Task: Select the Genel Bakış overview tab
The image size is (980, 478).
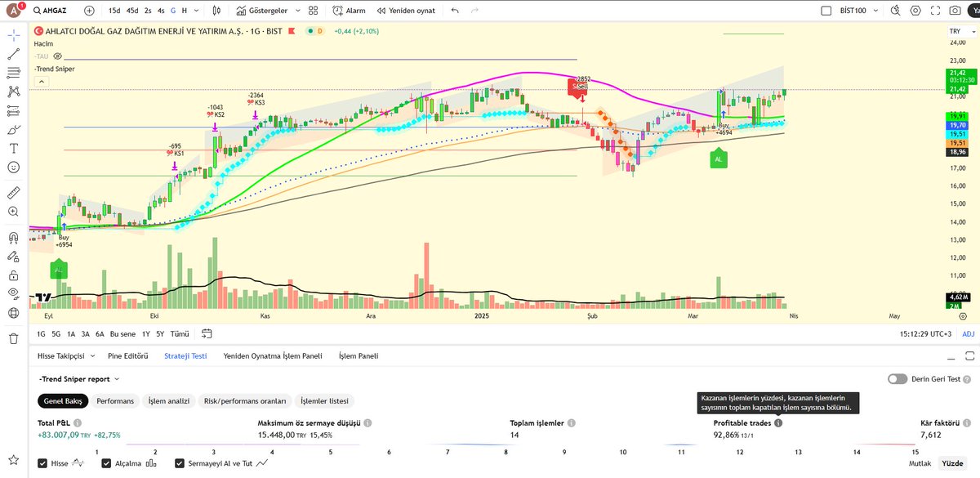Action: coord(62,401)
